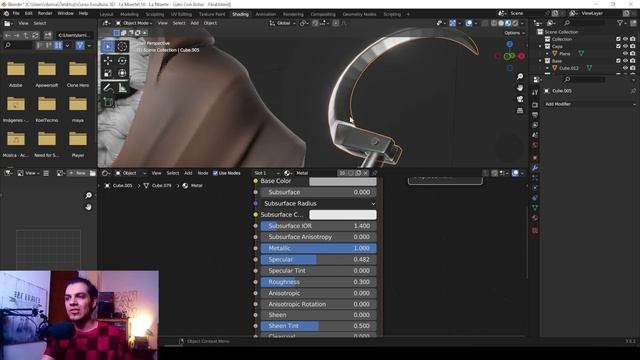Refresh the file browser list

click(36, 36)
